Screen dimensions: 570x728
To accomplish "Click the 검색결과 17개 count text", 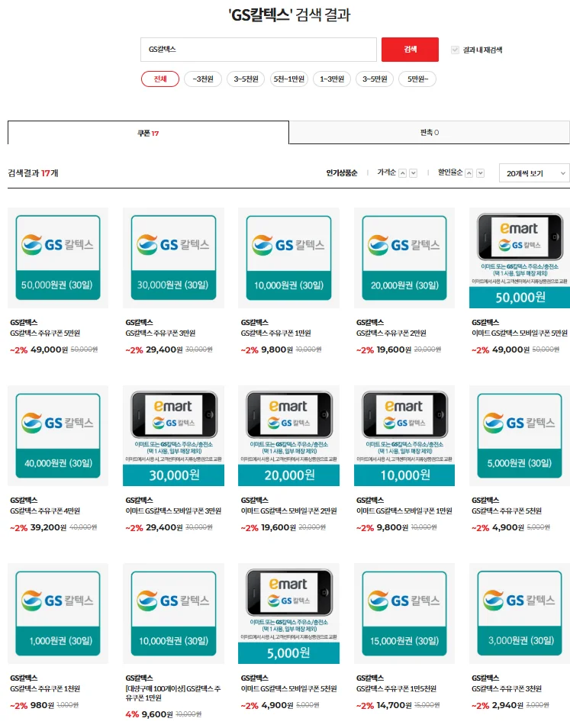I will coord(33,173).
